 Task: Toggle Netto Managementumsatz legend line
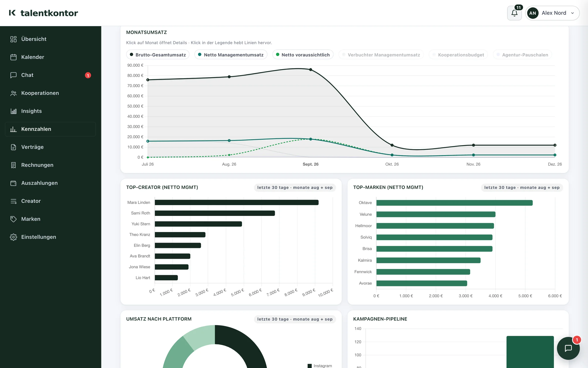tap(231, 55)
